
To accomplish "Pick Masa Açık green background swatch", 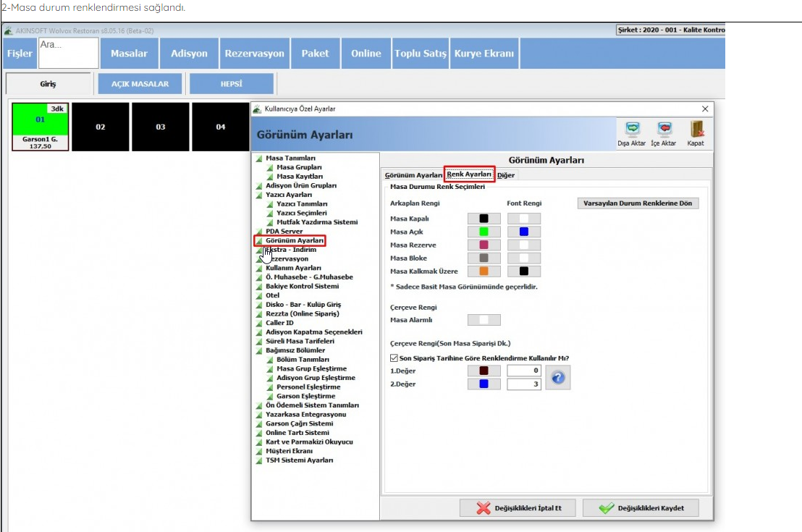I will pos(484,232).
